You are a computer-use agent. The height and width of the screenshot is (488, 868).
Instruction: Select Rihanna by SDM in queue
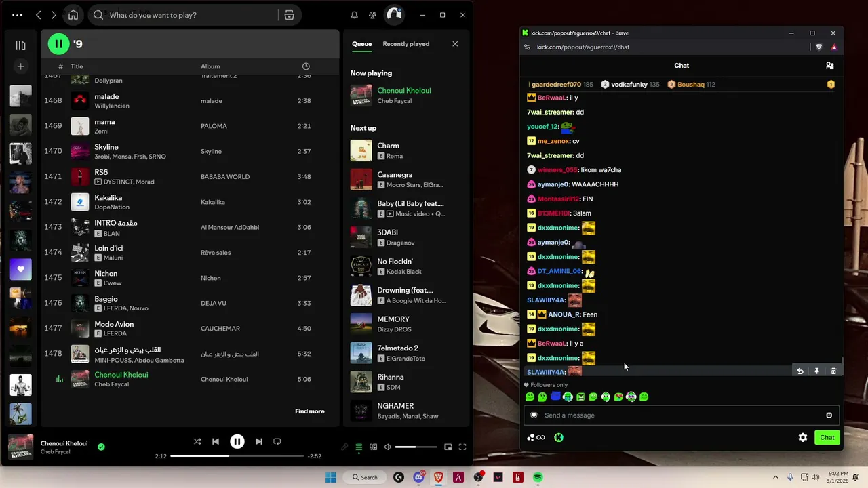click(x=406, y=382)
